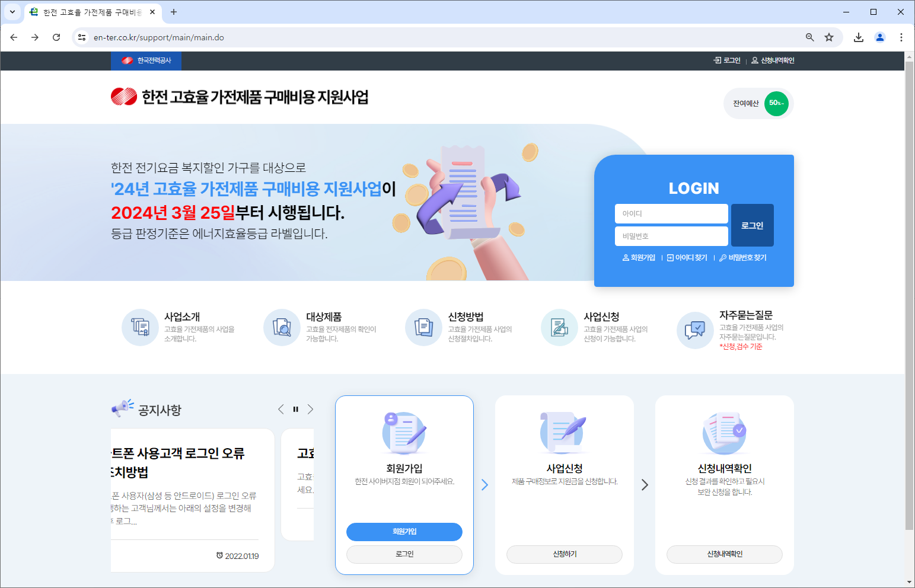Show next notice with right chevron

(x=310, y=409)
